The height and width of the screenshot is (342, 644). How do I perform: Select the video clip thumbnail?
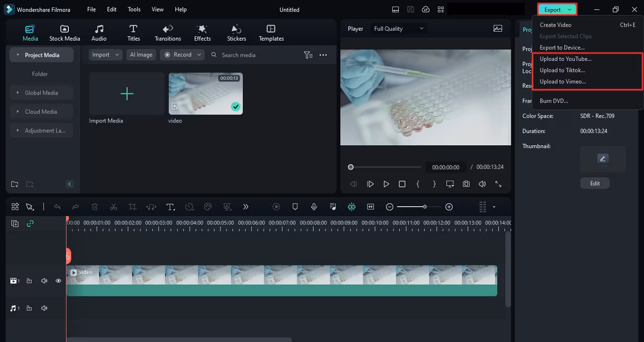point(206,94)
